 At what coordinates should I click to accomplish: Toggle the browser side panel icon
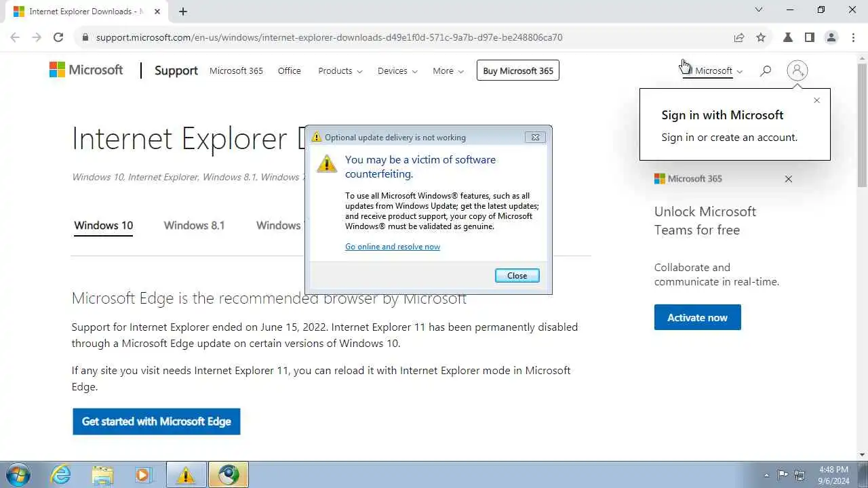click(809, 37)
